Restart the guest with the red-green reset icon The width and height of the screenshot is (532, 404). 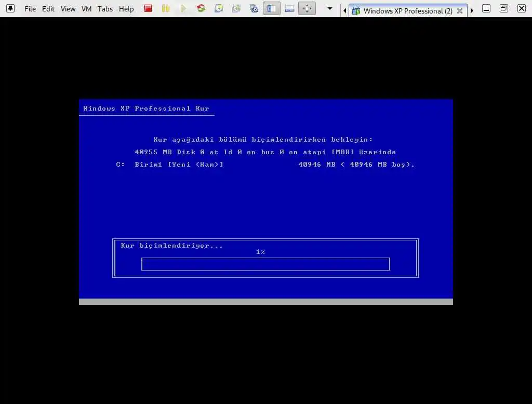(x=201, y=8)
